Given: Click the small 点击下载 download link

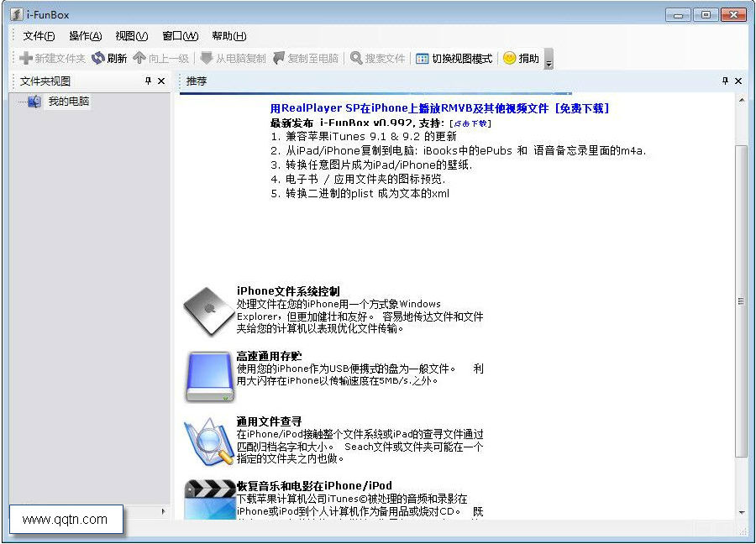Looking at the screenshot, I should coord(469,123).
